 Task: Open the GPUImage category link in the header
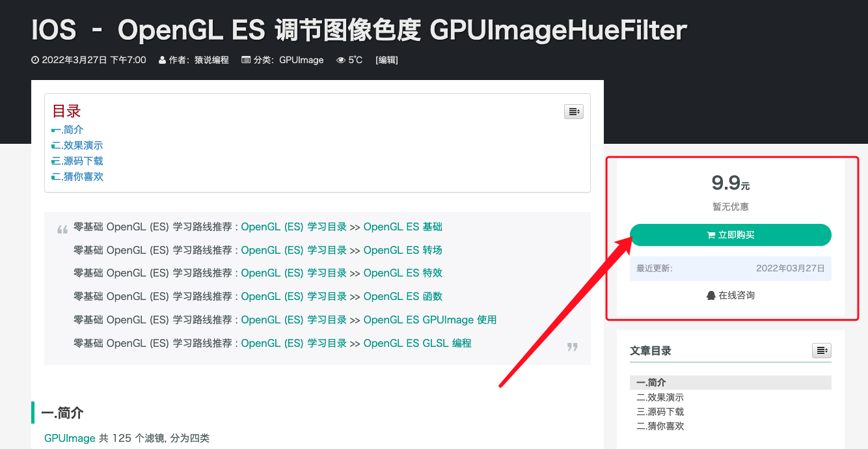click(x=301, y=60)
